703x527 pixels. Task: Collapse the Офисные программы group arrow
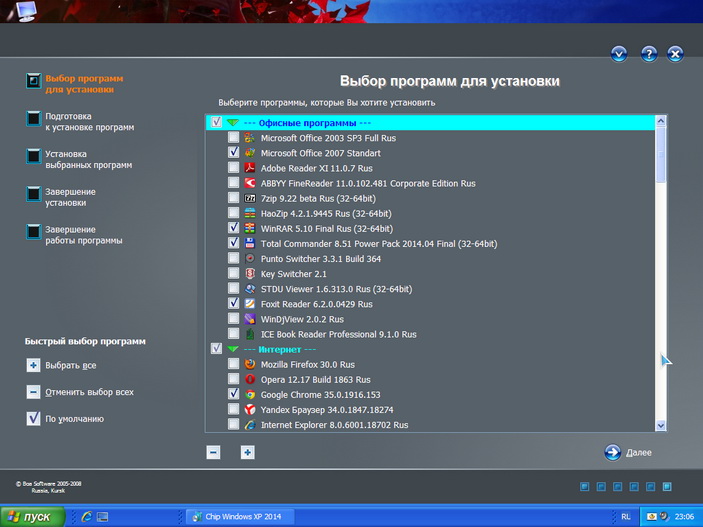232,123
